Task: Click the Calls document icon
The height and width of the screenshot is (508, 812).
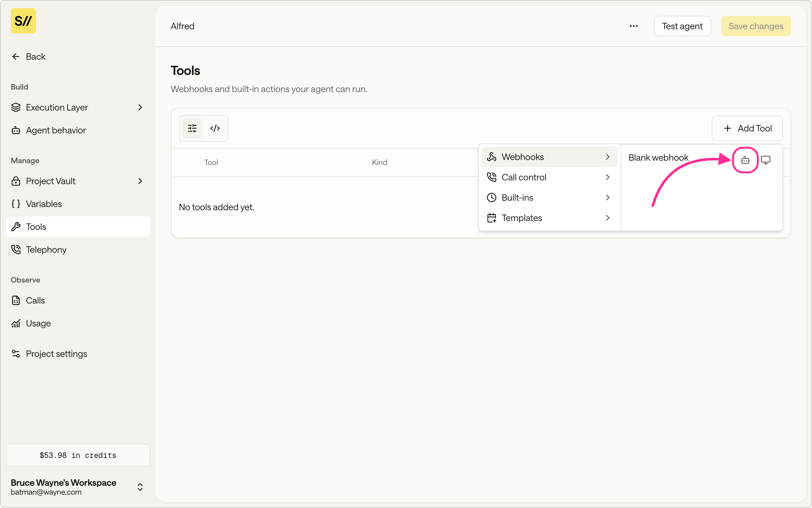Action: coord(16,300)
